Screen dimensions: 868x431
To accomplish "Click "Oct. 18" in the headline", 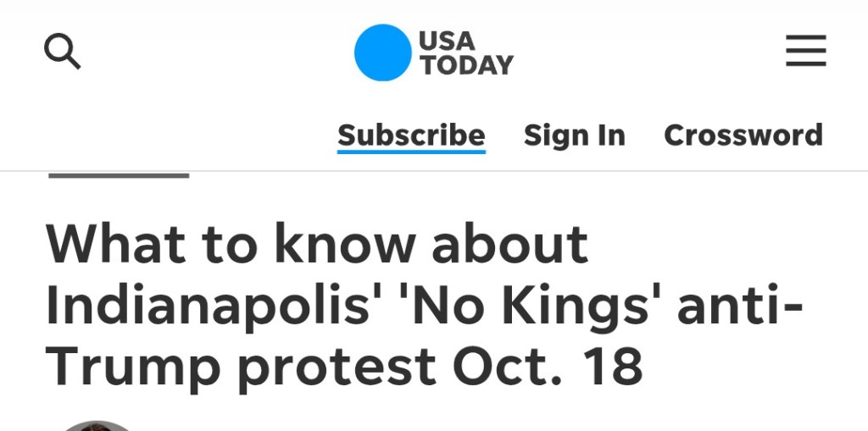I will coord(548,367).
